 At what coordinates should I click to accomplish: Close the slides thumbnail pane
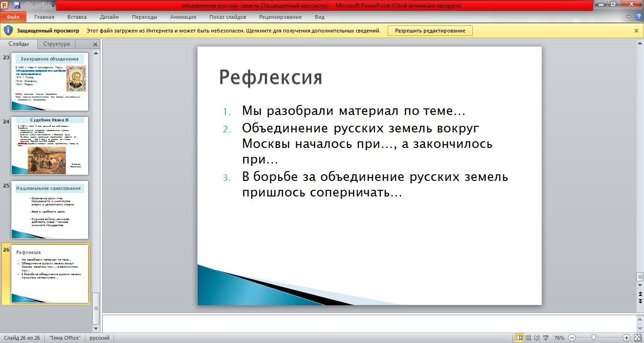click(95, 44)
